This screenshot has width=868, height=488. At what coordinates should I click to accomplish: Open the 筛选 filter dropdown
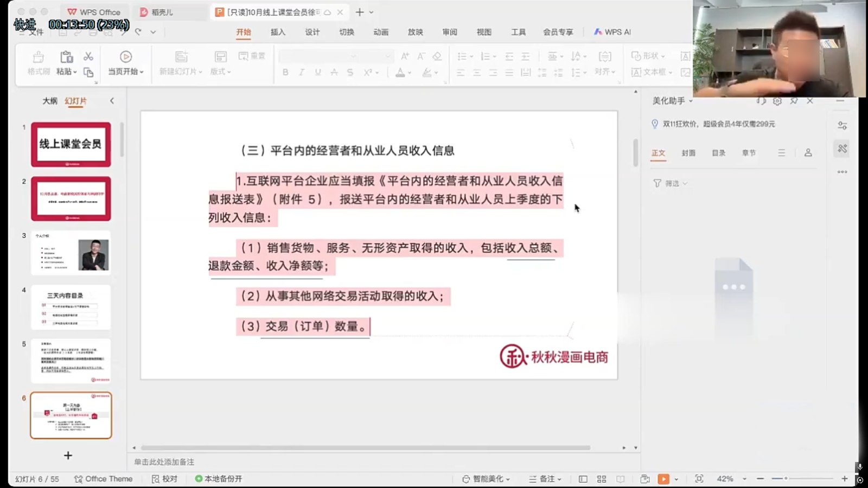point(671,183)
